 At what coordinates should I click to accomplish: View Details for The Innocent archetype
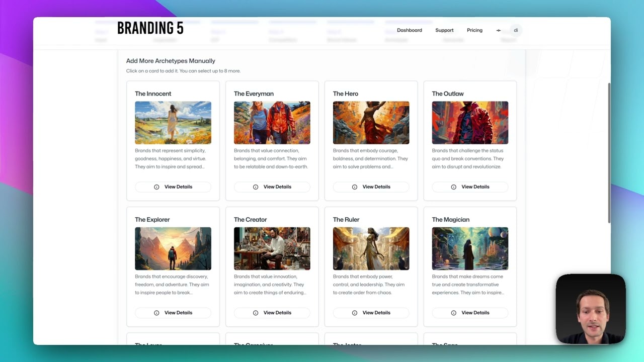[x=173, y=187]
